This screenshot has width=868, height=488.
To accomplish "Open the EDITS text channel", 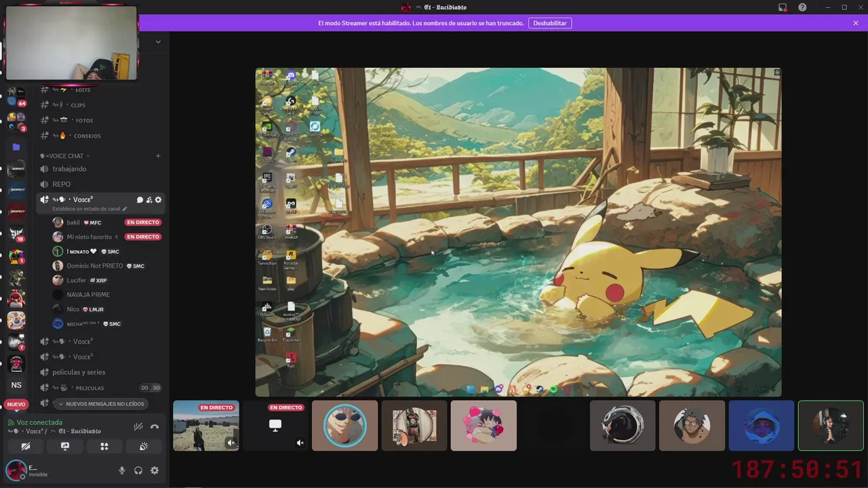I will [x=102, y=89].
